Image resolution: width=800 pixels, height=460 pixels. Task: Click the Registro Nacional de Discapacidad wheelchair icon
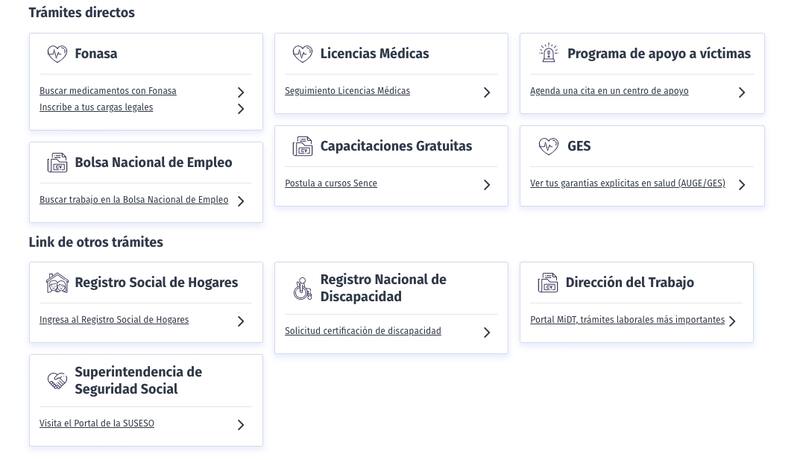[302, 289]
